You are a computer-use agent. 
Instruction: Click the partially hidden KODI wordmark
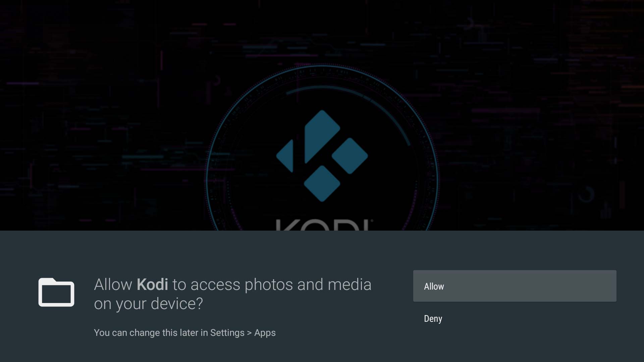click(324, 225)
